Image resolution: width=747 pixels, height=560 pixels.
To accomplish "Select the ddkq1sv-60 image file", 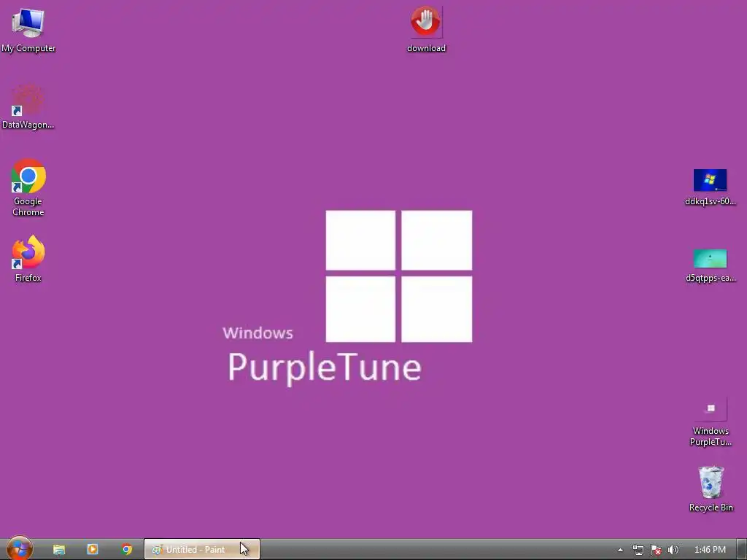I will point(710,187).
